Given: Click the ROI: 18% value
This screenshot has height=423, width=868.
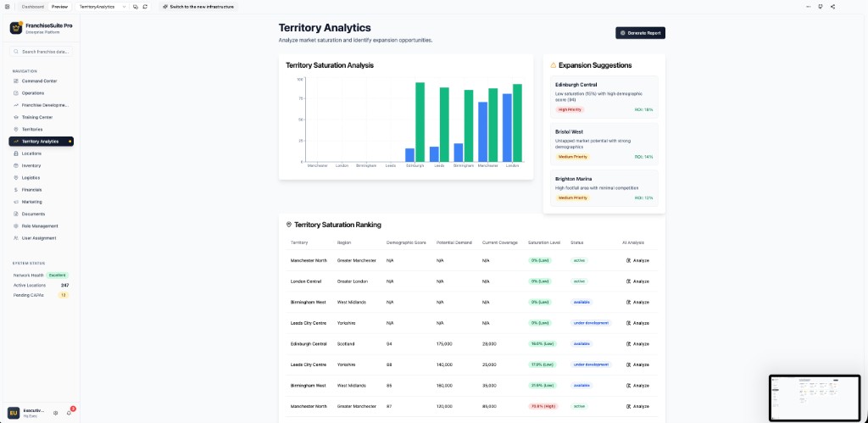Looking at the screenshot, I should click(x=644, y=109).
